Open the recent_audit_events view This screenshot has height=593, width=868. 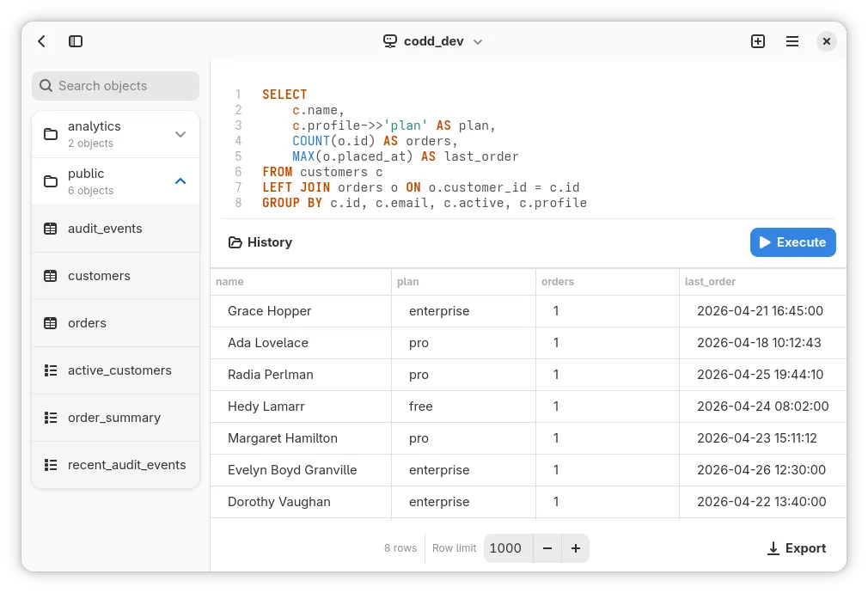pos(116,465)
